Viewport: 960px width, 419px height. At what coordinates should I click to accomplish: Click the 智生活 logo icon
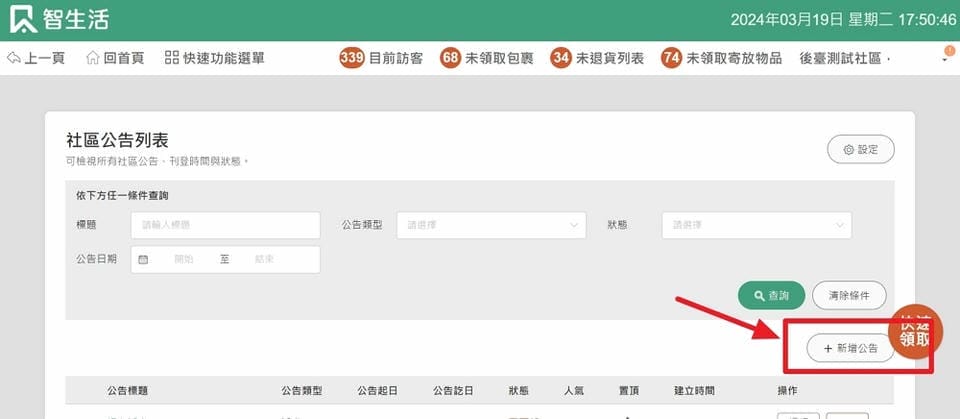pyautogui.click(x=24, y=19)
